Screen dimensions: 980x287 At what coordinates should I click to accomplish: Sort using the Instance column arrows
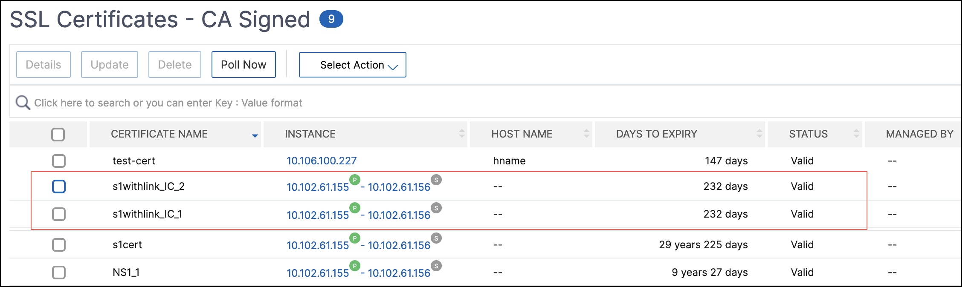(462, 134)
